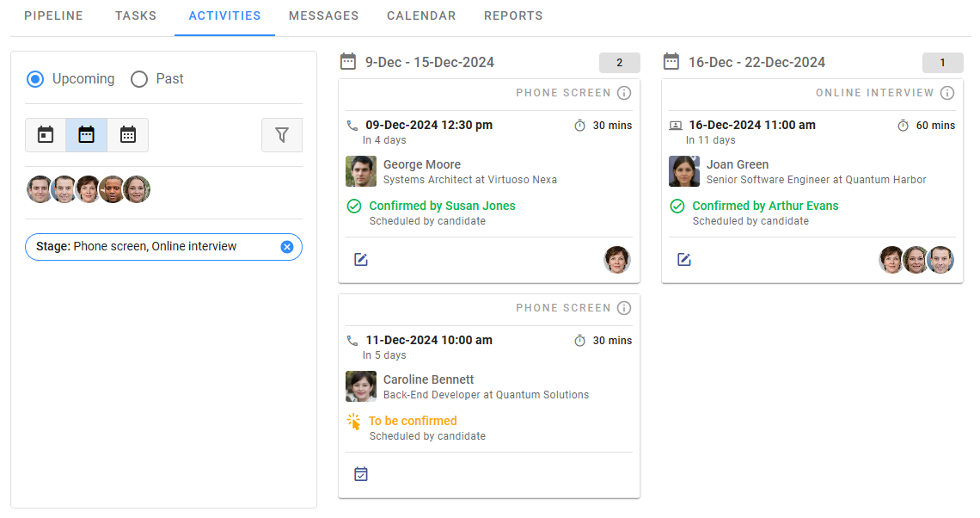Click the Stage filter chip field
The height and width of the screenshot is (518, 980).
[155, 247]
